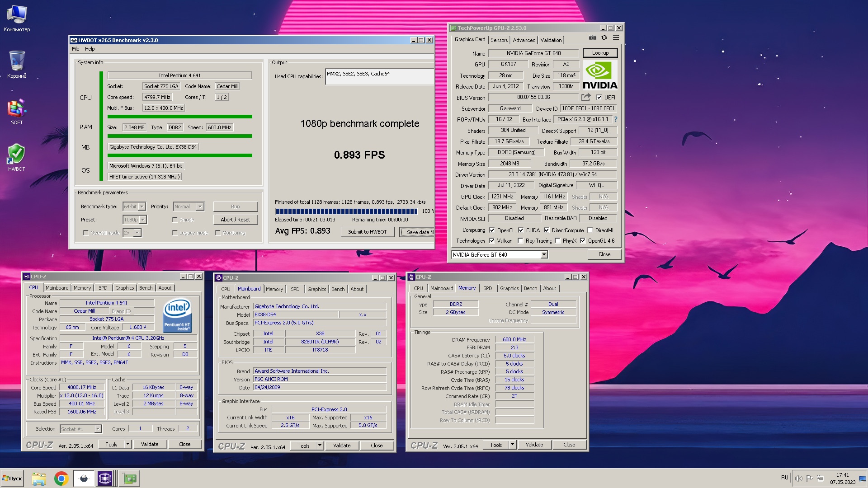Open the SOFT desktop icon
The width and height of the screenshot is (868, 488).
pyautogui.click(x=17, y=112)
